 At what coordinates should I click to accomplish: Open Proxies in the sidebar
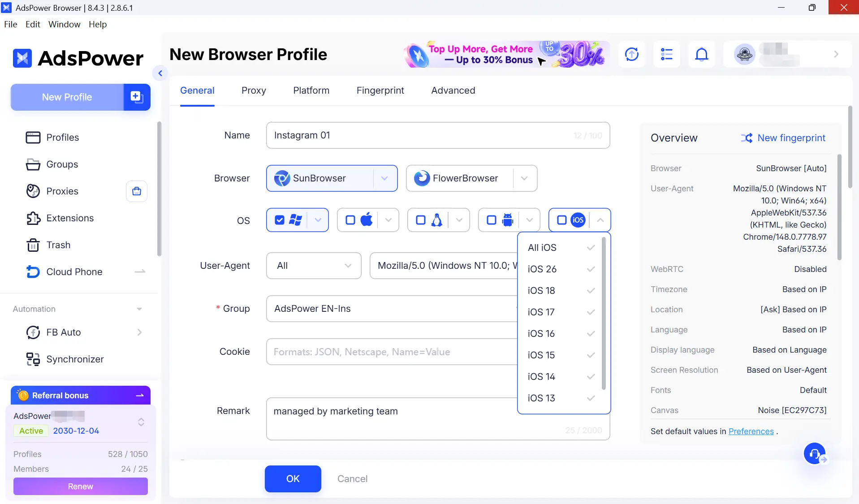(62, 191)
